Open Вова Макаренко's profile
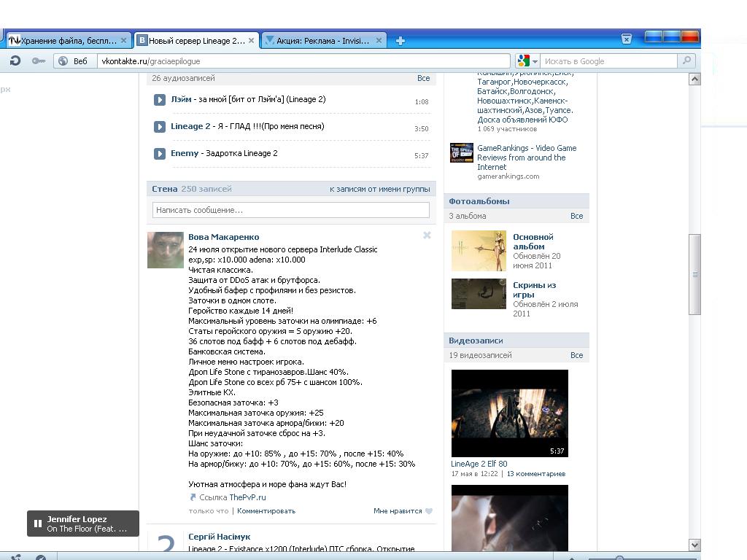Viewport: 747px width, 560px height. pyautogui.click(x=223, y=237)
